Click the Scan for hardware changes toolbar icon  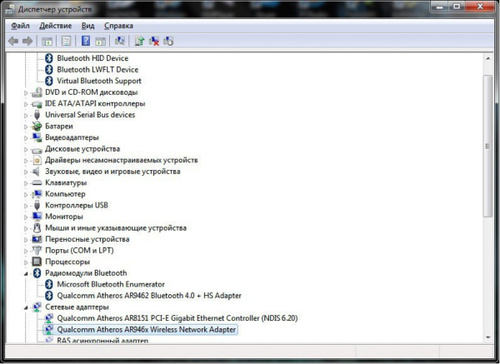120,41
